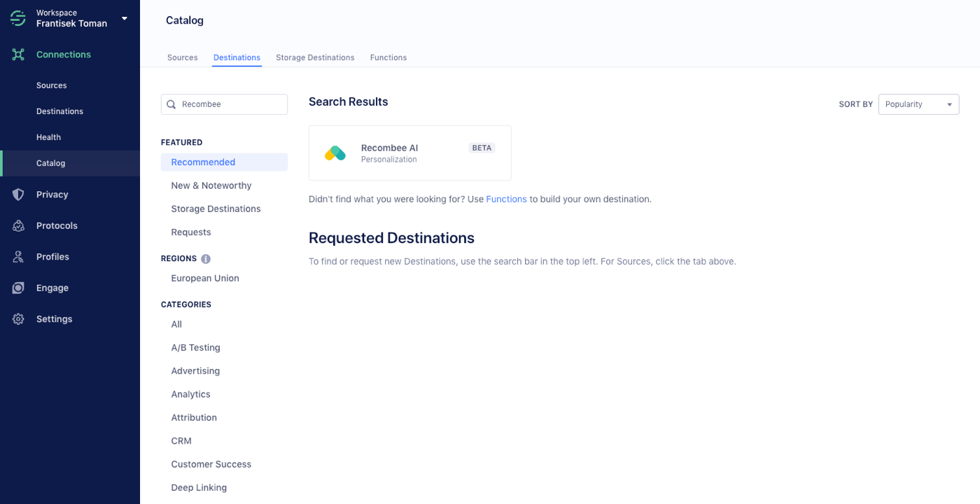Follow the Functions link in help text

(x=506, y=199)
